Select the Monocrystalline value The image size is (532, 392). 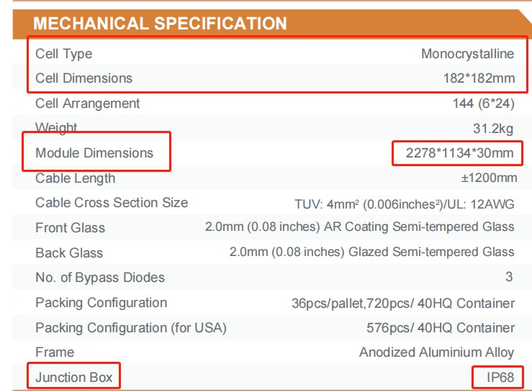(467, 54)
